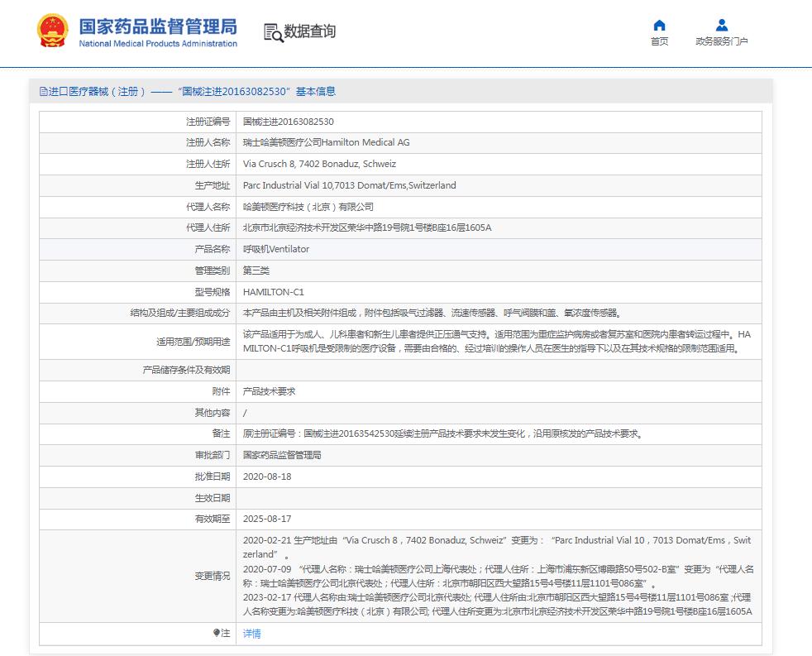The image size is (812, 656).
Task: Click the NMPA national emblem logo
Action: click(53, 31)
